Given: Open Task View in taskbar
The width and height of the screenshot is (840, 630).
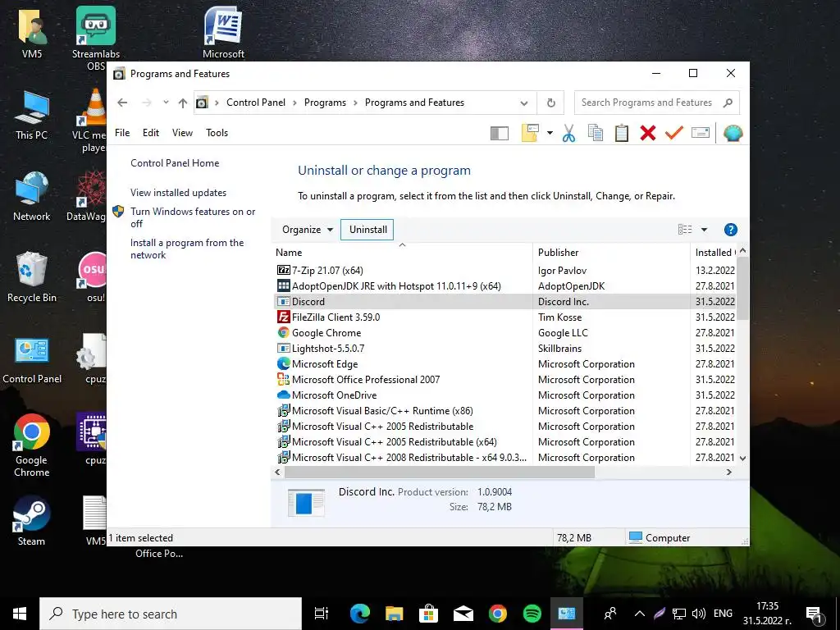Looking at the screenshot, I should coord(321,614).
